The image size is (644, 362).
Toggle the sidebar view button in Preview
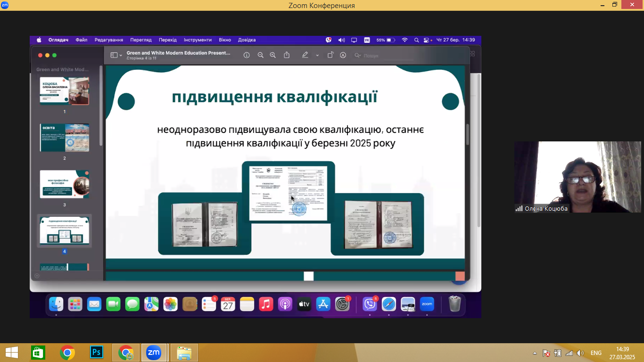[114, 55]
